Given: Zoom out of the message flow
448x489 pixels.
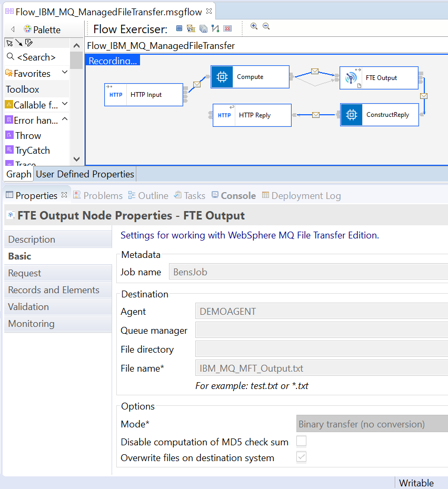Looking at the screenshot, I should (266, 26).
